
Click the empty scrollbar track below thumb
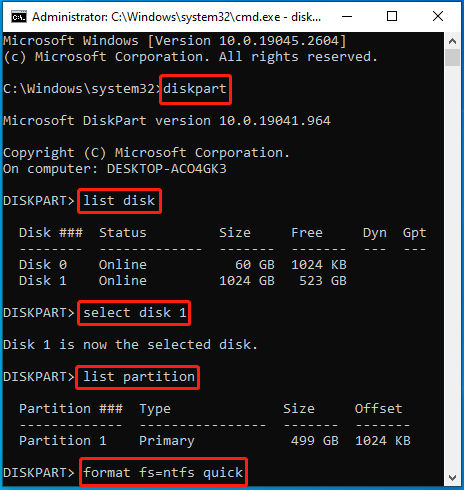[452, 267]
